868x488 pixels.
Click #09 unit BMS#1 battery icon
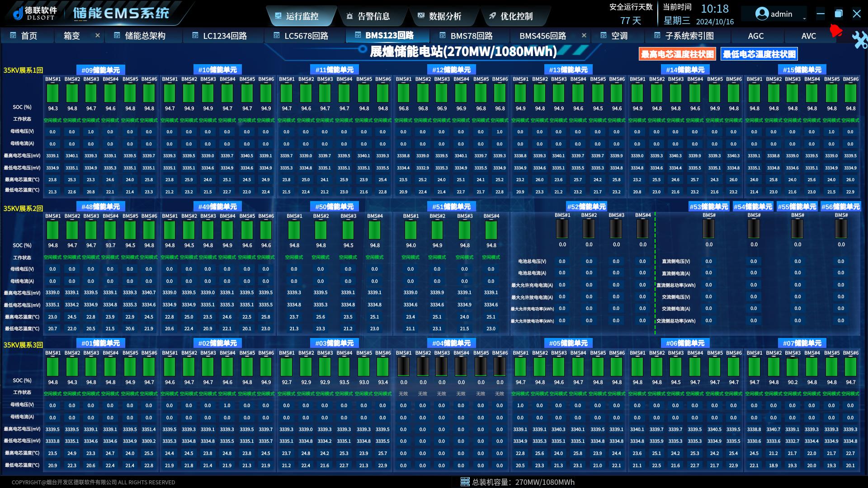(53, 94)
